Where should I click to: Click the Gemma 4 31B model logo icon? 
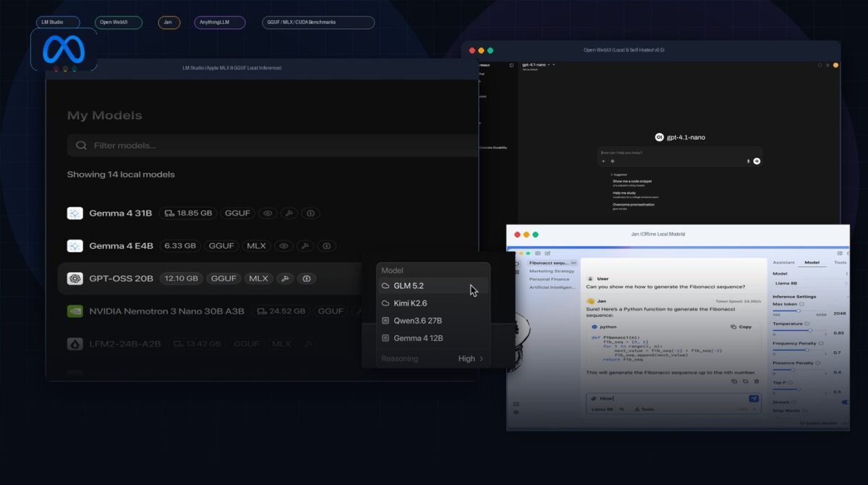click(75, 214)
